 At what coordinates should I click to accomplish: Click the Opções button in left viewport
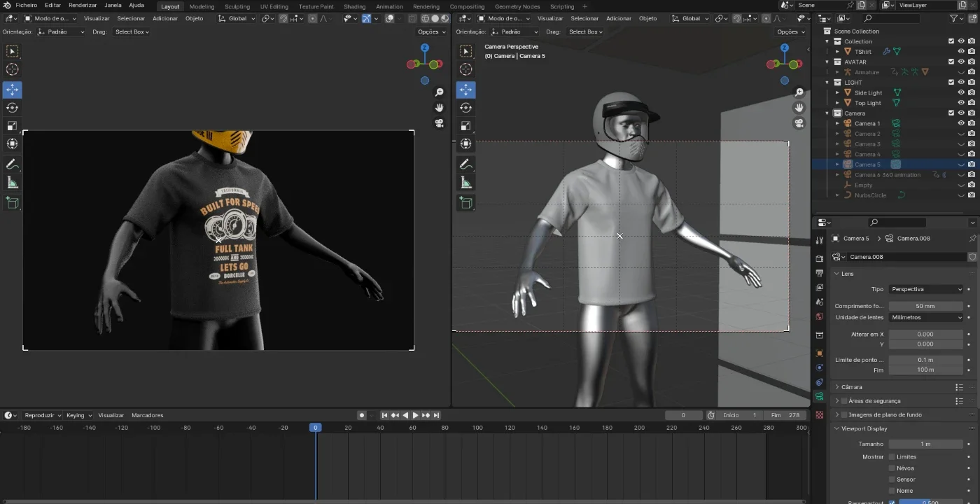431,31
